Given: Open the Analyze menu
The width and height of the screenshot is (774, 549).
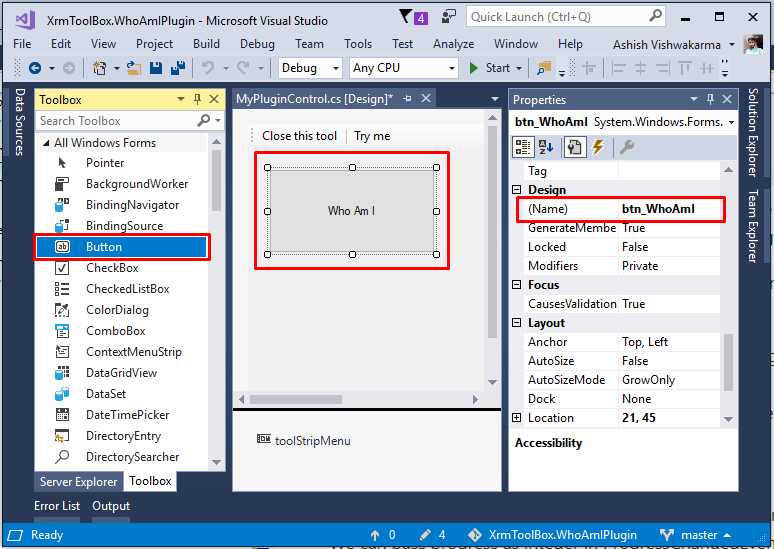Looking at the screenshot, I should (x=454, y=44).
